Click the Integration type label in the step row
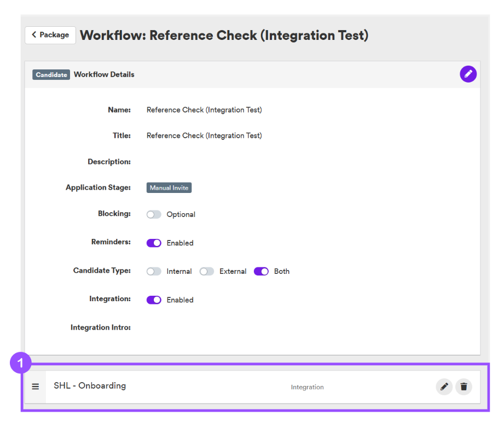 308,388
